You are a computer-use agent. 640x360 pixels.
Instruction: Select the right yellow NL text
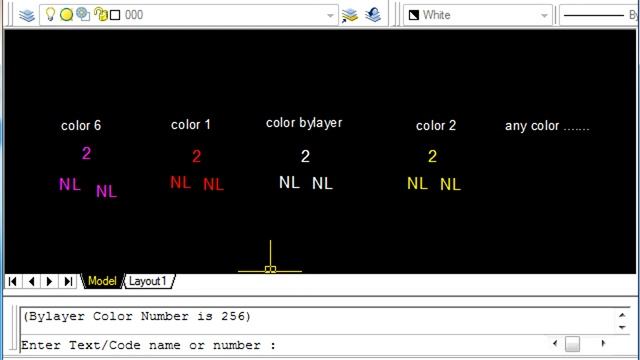[450, 184]
